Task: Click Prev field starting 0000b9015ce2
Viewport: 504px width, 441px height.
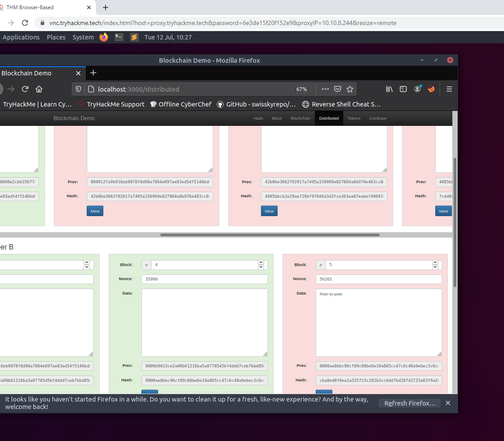Action: click(205, 366)
